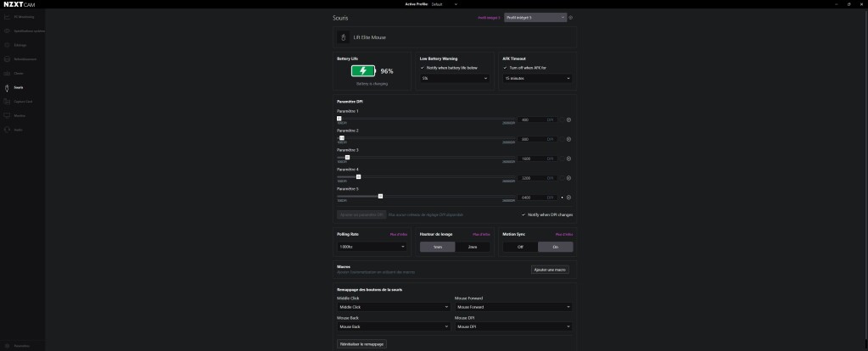Open the cooling (Refroidissement) sidebar icon
Screen dimensions: 868x351
7,59
